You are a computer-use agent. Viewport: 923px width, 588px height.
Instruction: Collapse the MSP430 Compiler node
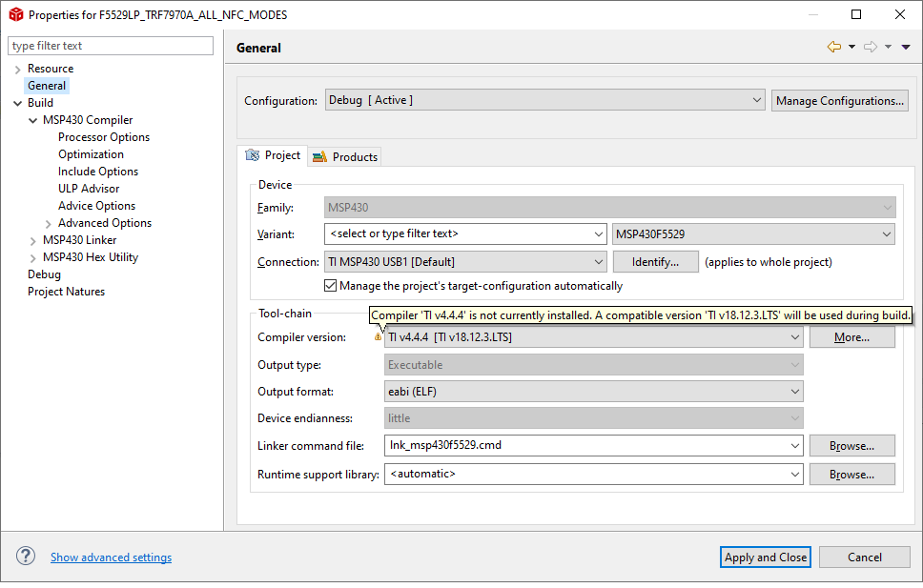click(33, 121)
